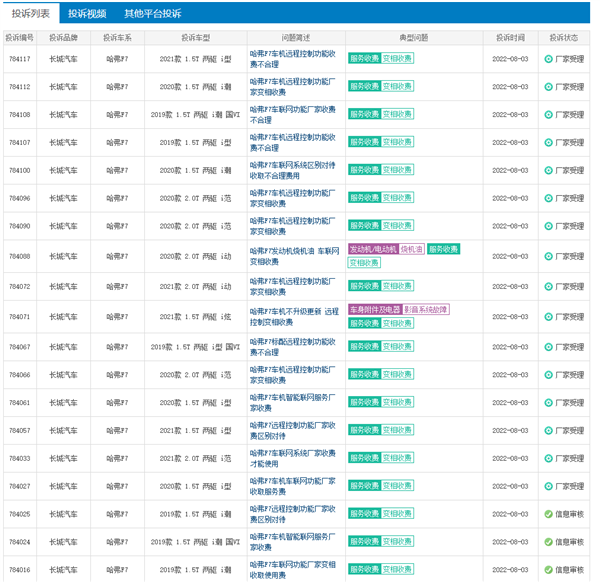Open problem description of complaint 784108
This screenshot has height=582, width=600.
(x=291, y=115)
